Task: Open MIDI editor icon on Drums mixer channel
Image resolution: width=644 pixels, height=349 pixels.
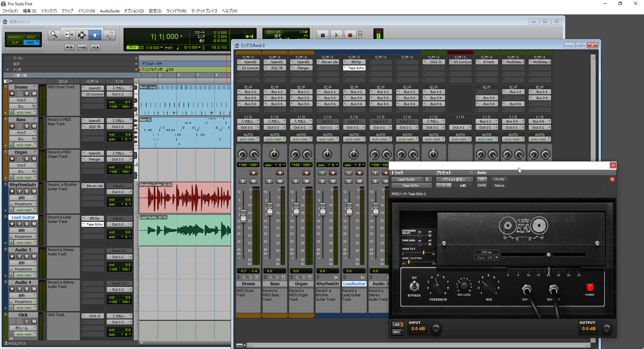Action: tap(257, 277)
